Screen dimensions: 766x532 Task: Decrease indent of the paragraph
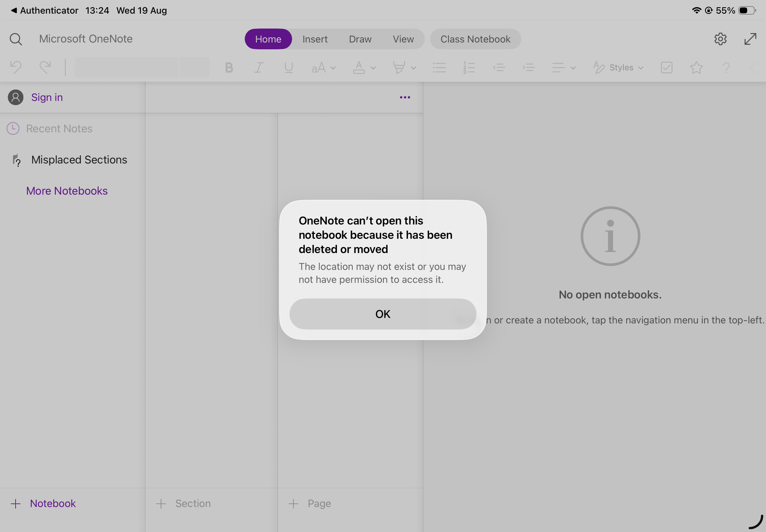(x=499, y=68)
